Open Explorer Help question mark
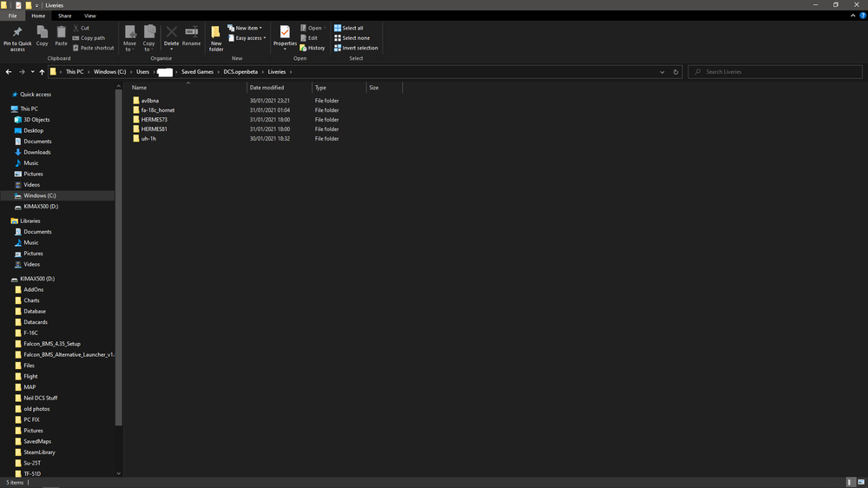This screenshot has height=488, width=868. click(x=863, y=16)
